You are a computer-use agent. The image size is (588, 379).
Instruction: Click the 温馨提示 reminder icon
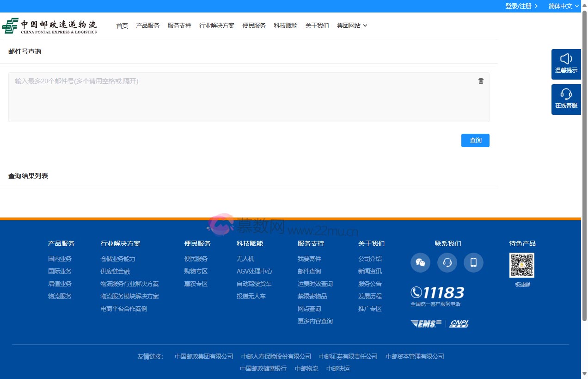point(566,64)
